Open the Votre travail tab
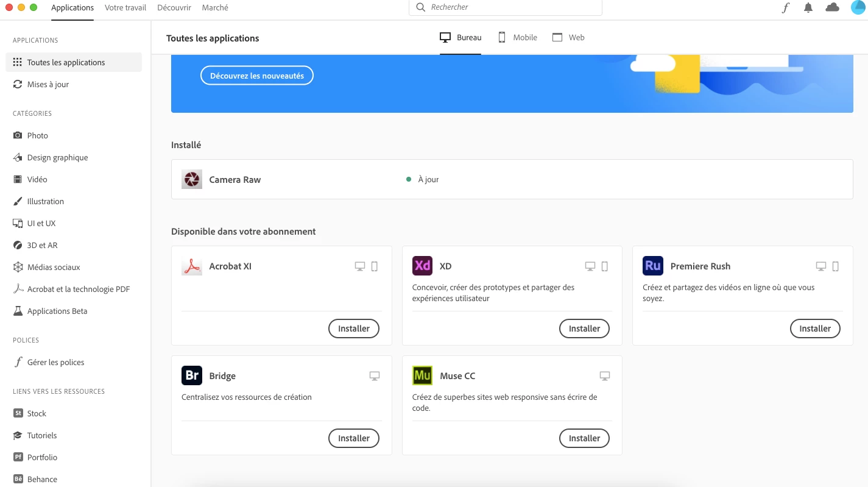 [125, 8]
